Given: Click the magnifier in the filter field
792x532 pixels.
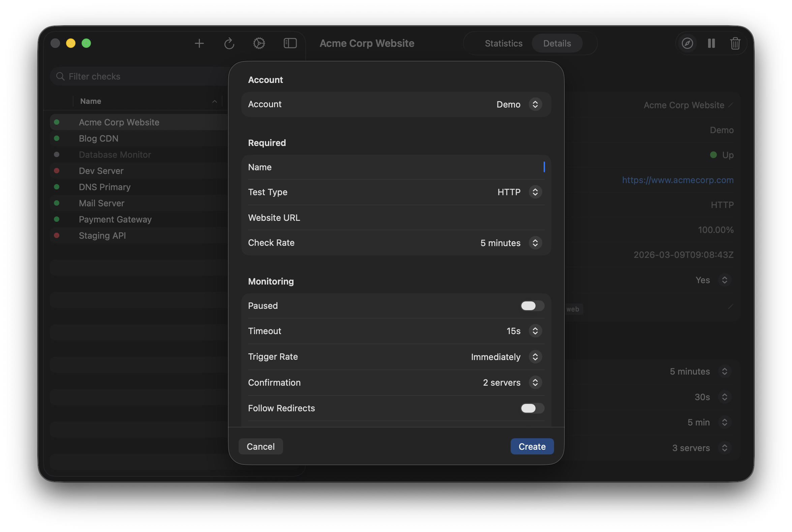Looking at the screenshot, I should coord(60,76).
